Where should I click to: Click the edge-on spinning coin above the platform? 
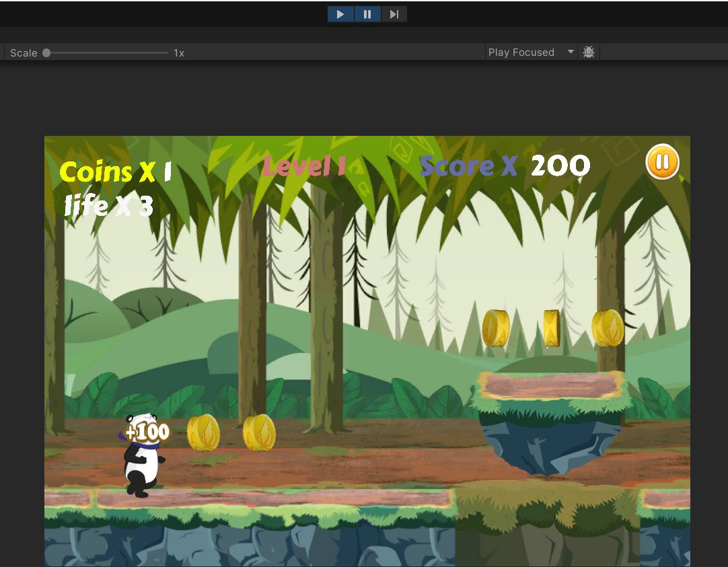552,328
